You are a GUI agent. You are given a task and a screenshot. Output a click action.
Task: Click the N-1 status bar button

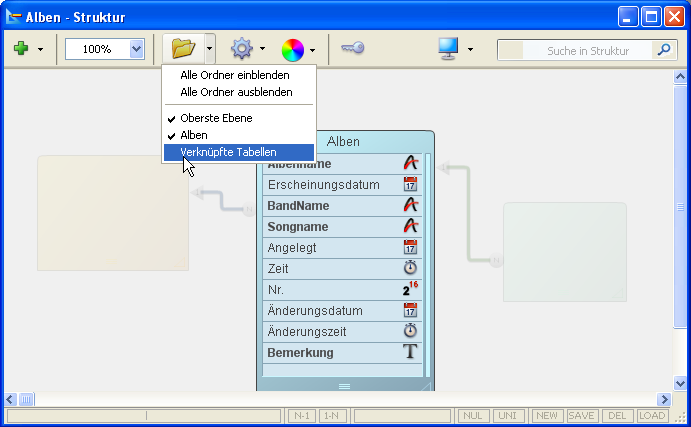pyautogui.click(x=302, y=416)
